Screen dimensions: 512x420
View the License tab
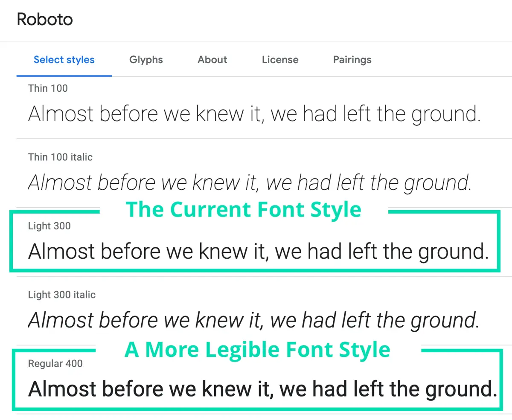pos(280,60)
